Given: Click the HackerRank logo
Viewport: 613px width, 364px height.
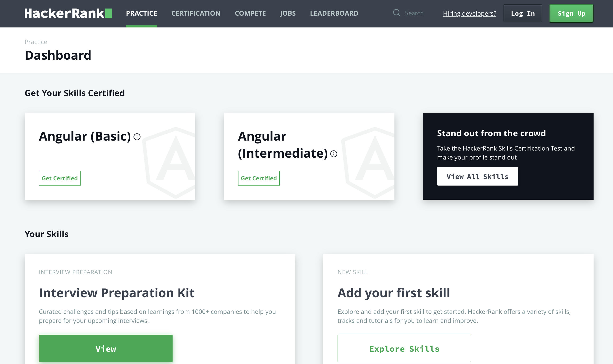Looking at the screenshot, I should [x=68, y=13].
